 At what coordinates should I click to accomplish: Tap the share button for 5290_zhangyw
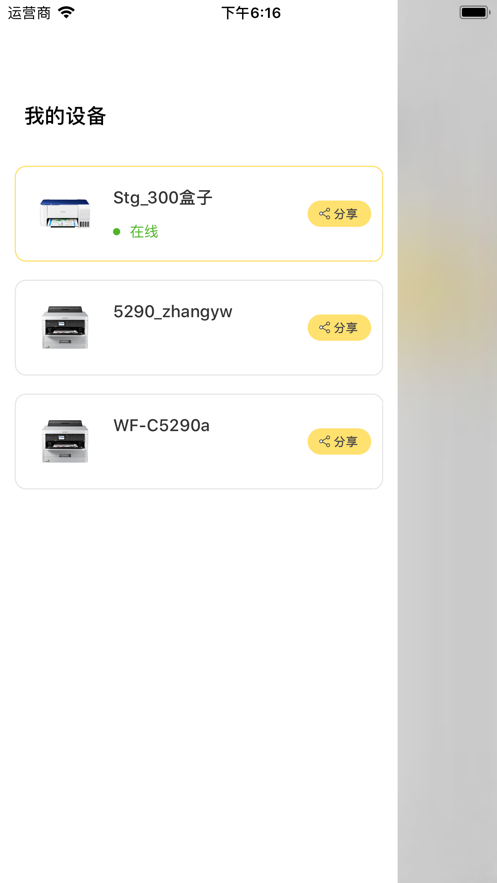coord(339,328)
